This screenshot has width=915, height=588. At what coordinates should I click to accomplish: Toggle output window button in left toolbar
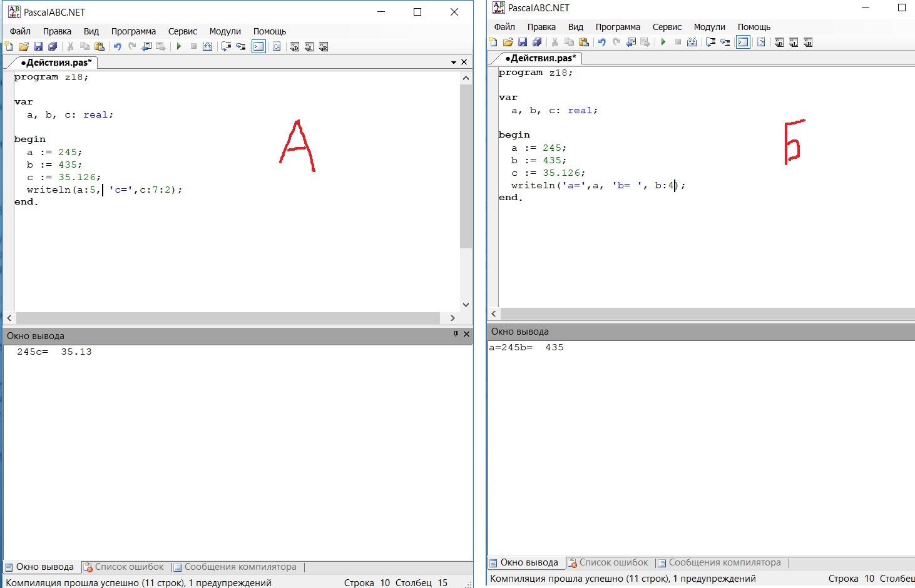point(258,46)
